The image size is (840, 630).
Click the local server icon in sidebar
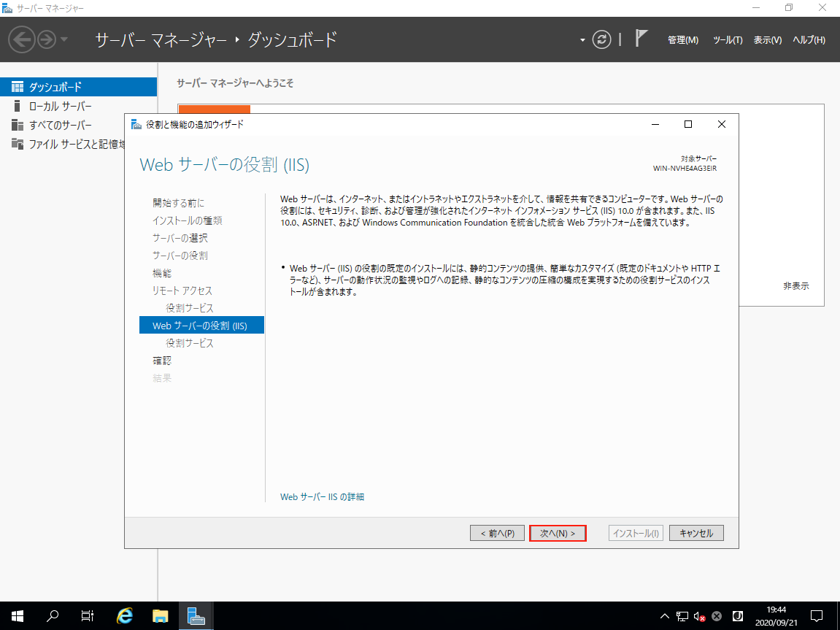click(x=17, y=106)
